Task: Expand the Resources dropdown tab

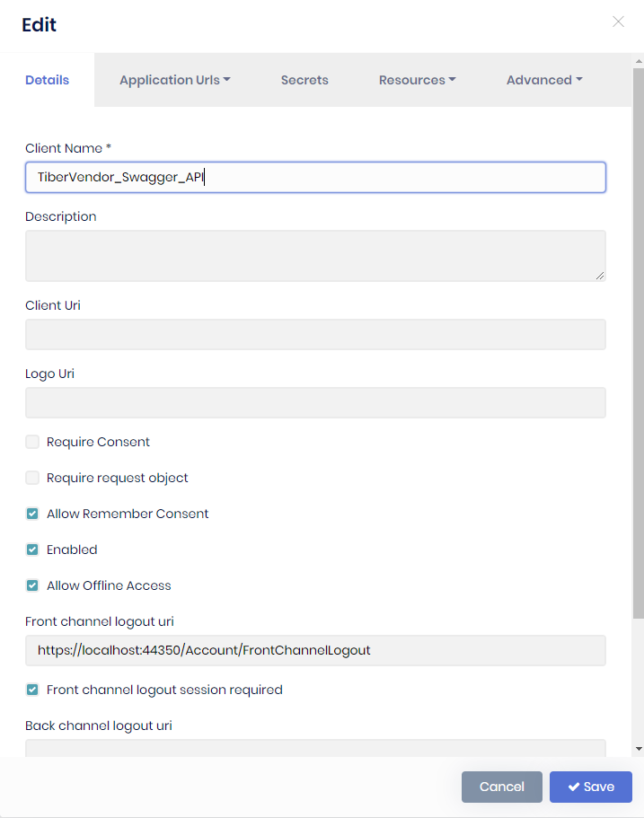Action: [x=417, y=80]
